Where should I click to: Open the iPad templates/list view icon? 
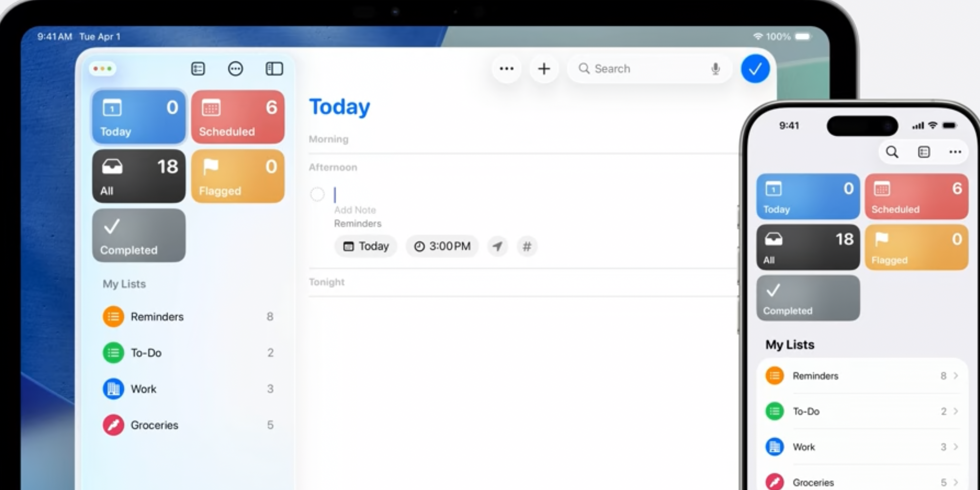click(198, 69)
